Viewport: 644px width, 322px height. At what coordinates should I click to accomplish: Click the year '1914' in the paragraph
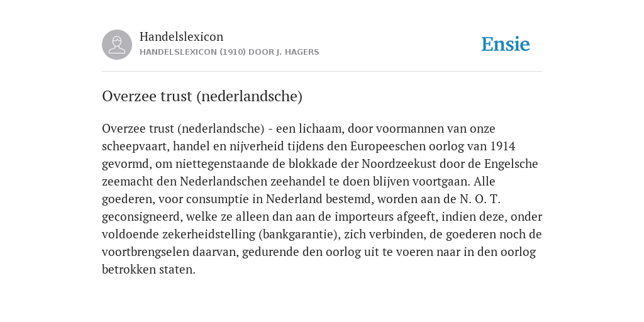click(502, 146)
